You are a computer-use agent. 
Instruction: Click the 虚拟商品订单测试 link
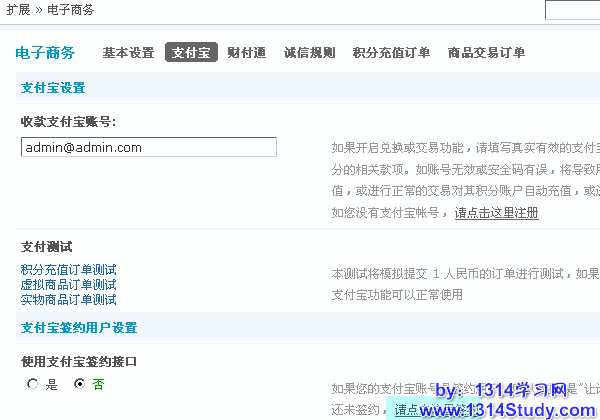[x=69, y=285]
